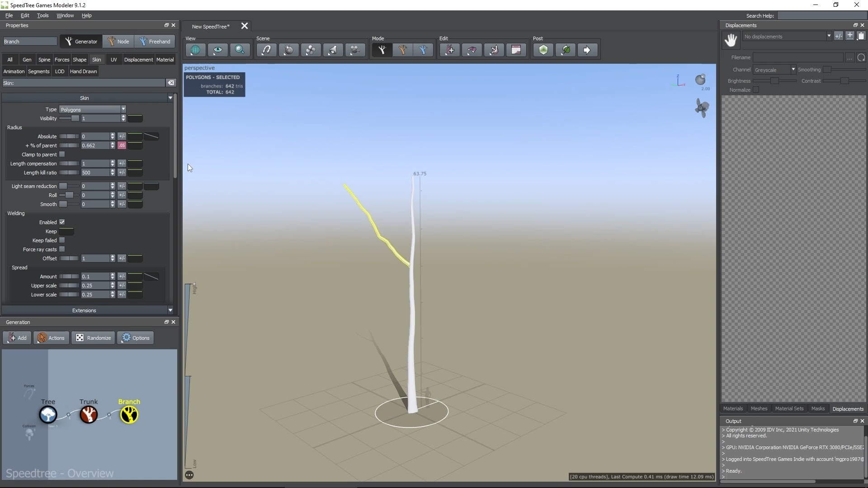Click ellipsis icon at viewport bottom-left
This screenshot has height=488, width=868.
click(189, 475)
